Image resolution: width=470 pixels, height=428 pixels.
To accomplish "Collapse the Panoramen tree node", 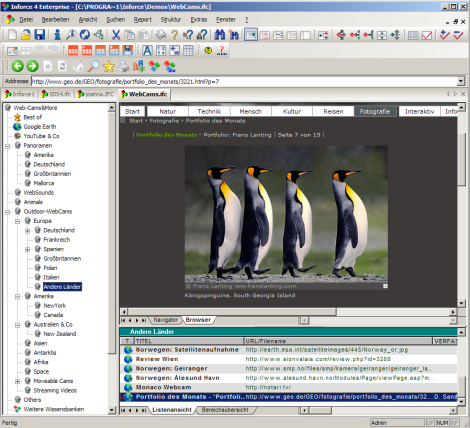I will (x=8, y=146).
